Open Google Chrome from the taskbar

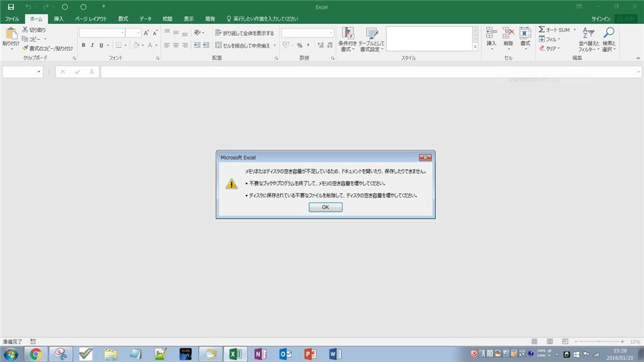36,354
